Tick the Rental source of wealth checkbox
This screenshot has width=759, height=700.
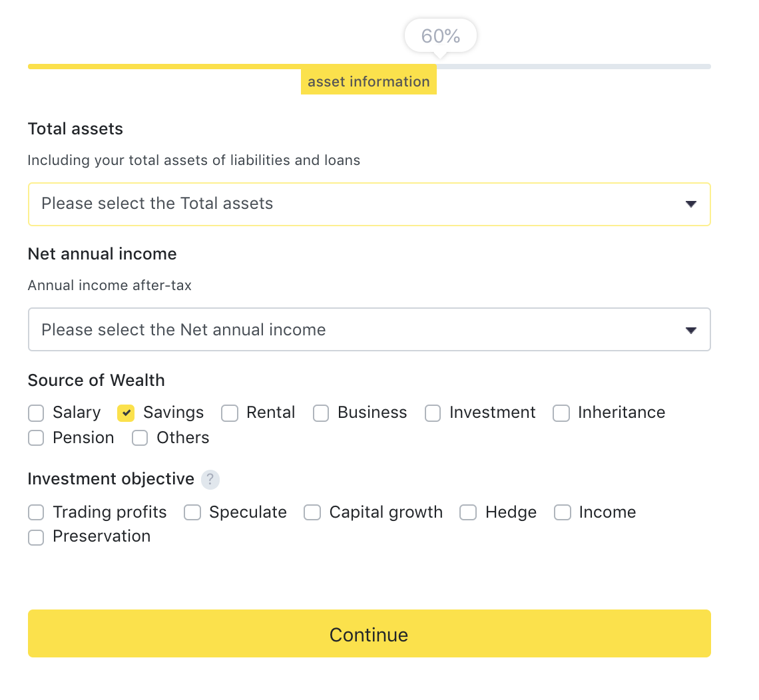tap(230, 413)
